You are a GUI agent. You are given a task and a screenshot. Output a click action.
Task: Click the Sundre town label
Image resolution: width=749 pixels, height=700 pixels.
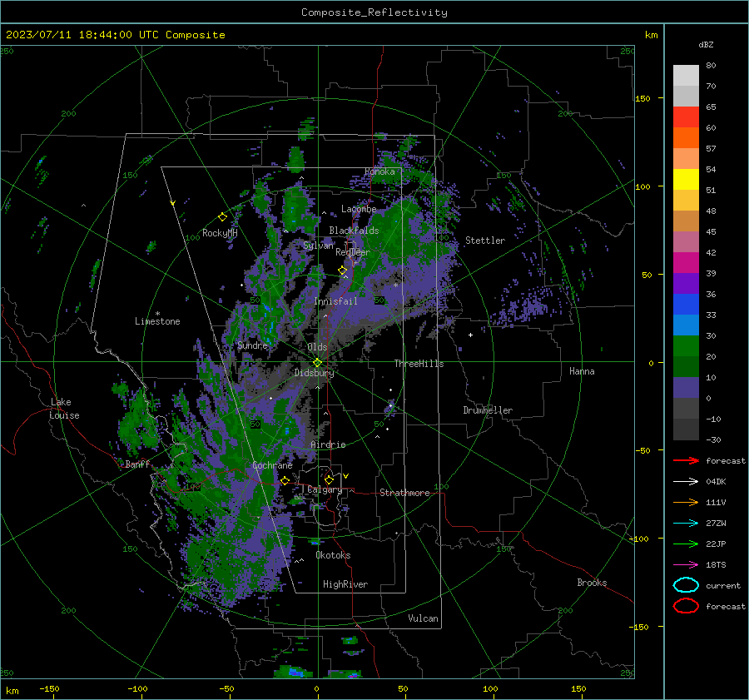point(252,345)
